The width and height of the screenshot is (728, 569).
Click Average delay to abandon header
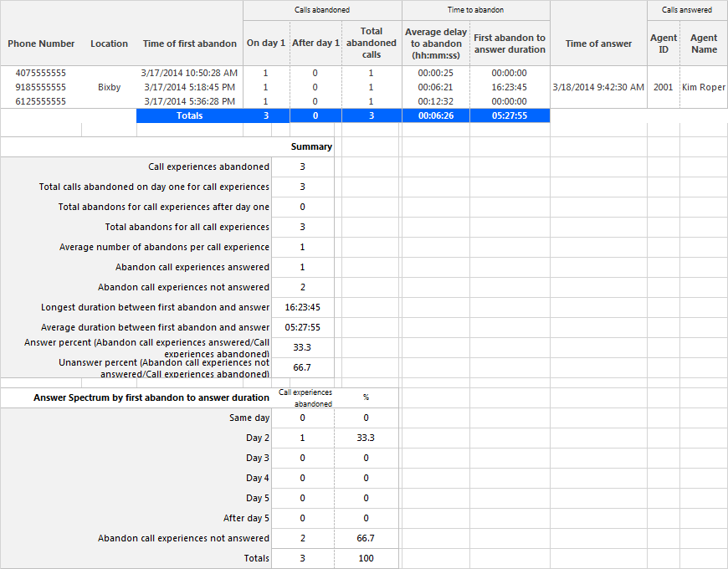(x=436, y=44)
